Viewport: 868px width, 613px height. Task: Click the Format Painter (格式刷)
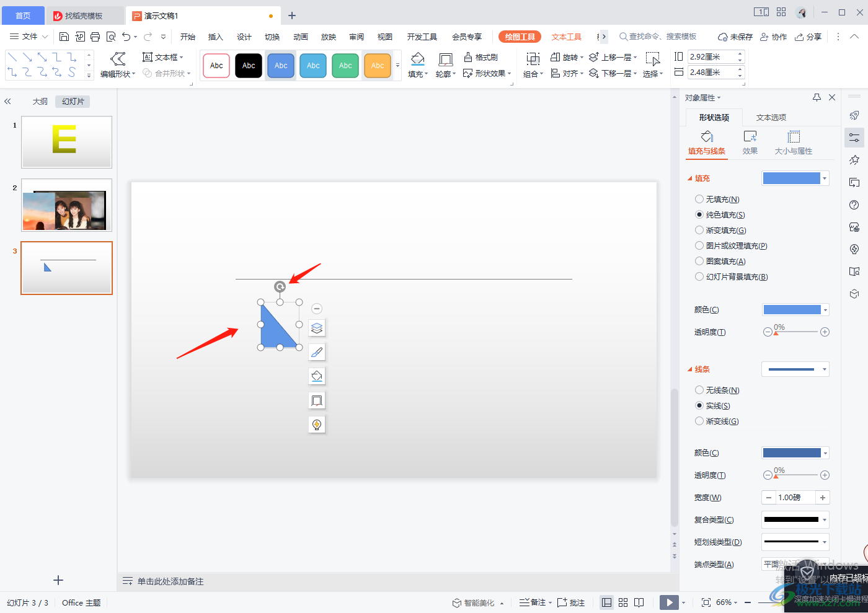point(481,57)
